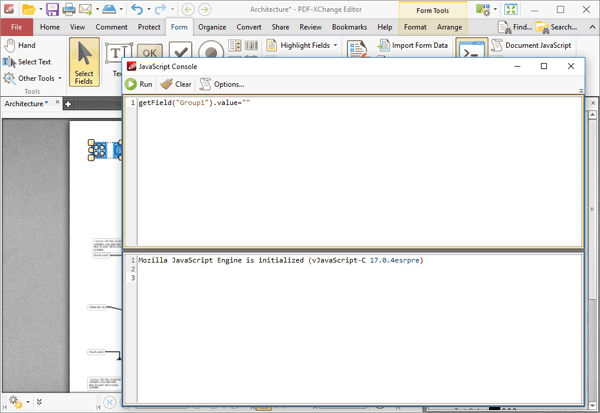
Task: Click the Print icon in title bar
Action: 68,9
